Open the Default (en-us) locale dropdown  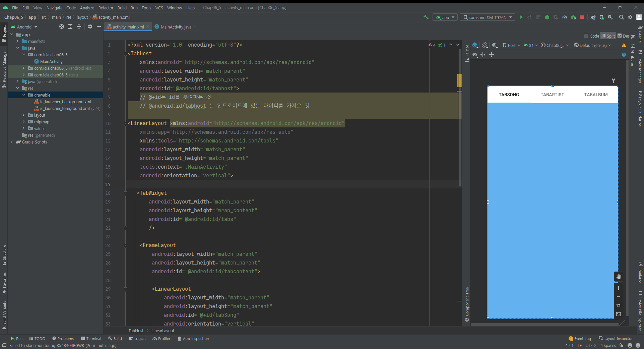[x=592, y=45]
